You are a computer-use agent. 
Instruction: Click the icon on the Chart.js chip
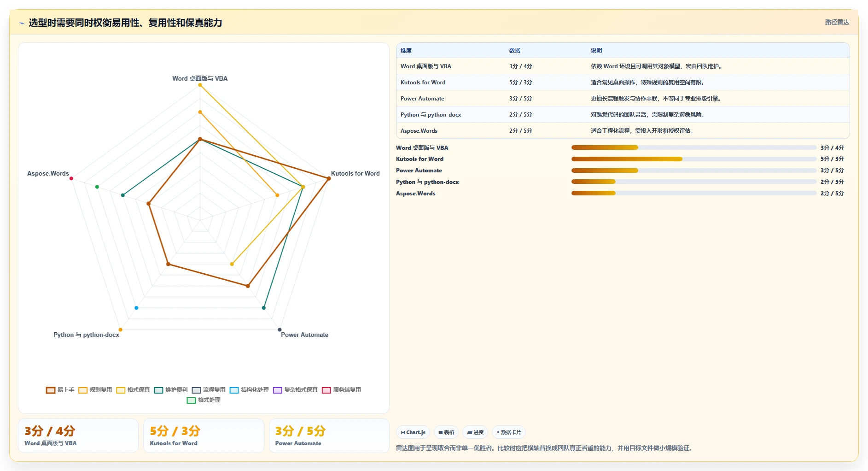tap(403, 433)
